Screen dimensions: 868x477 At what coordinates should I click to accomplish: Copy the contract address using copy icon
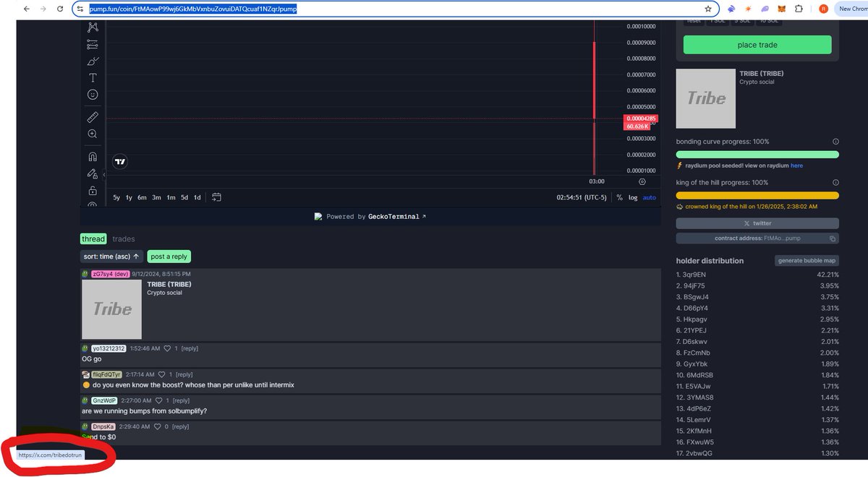[833, 239]
